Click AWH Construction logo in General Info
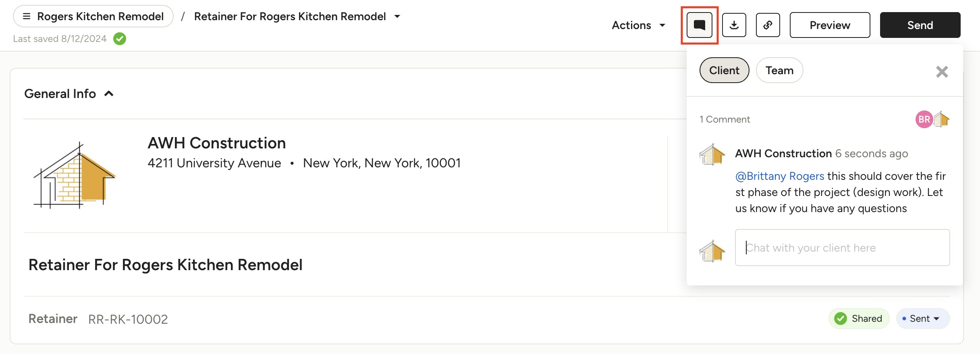Screen dimensions: 980x354 pyautogui.click(x=75, y=175)
